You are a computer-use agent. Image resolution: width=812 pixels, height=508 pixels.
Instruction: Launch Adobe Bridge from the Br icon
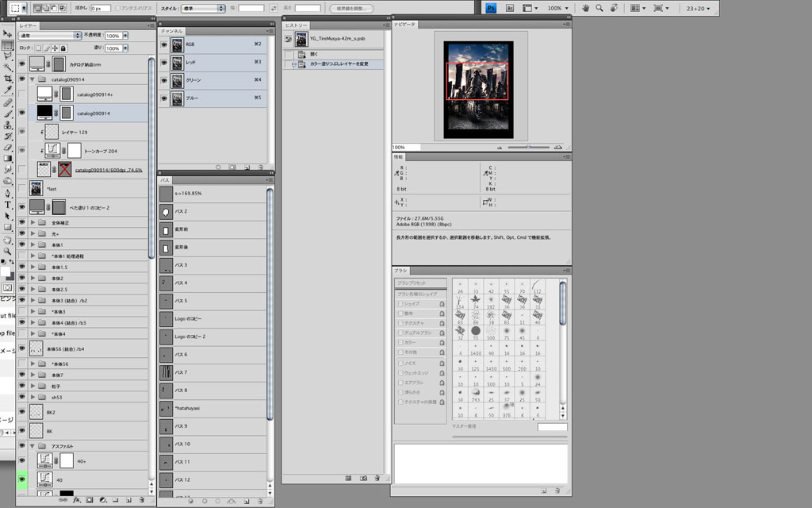point(508,8)
